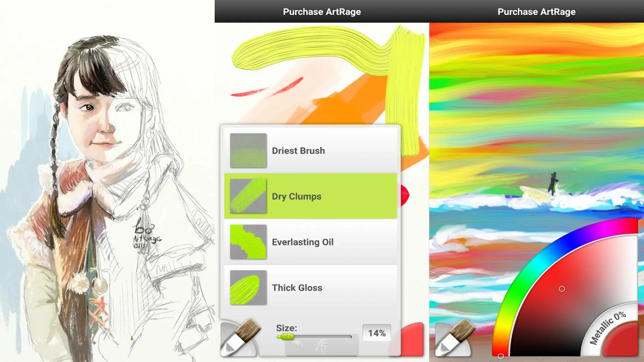Screen dimensions: 644x362
Task: Switch to the Everlasting Oil preset
Action: pyautogui.click(x=310, y=242)
